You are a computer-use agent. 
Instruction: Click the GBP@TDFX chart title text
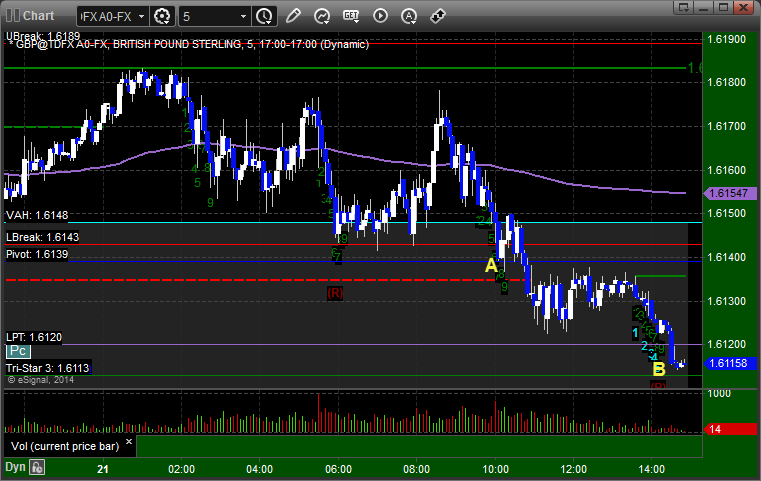click(x=189, y=45)
